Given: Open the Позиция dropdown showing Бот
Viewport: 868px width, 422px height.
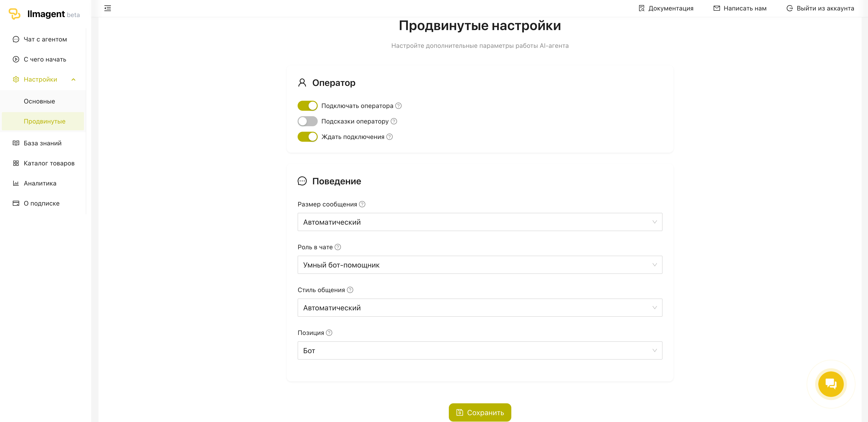Looking at the screenshot, I should tap(479, 350).
